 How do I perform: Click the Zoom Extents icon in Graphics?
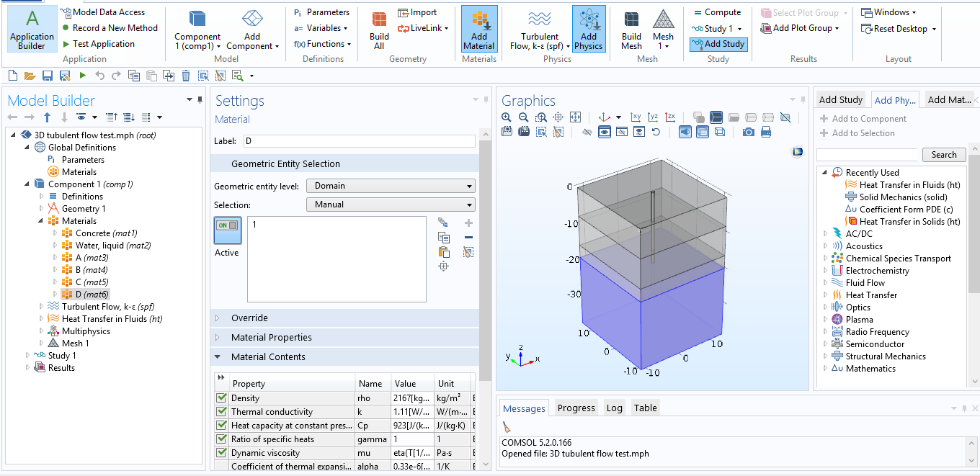575,117
